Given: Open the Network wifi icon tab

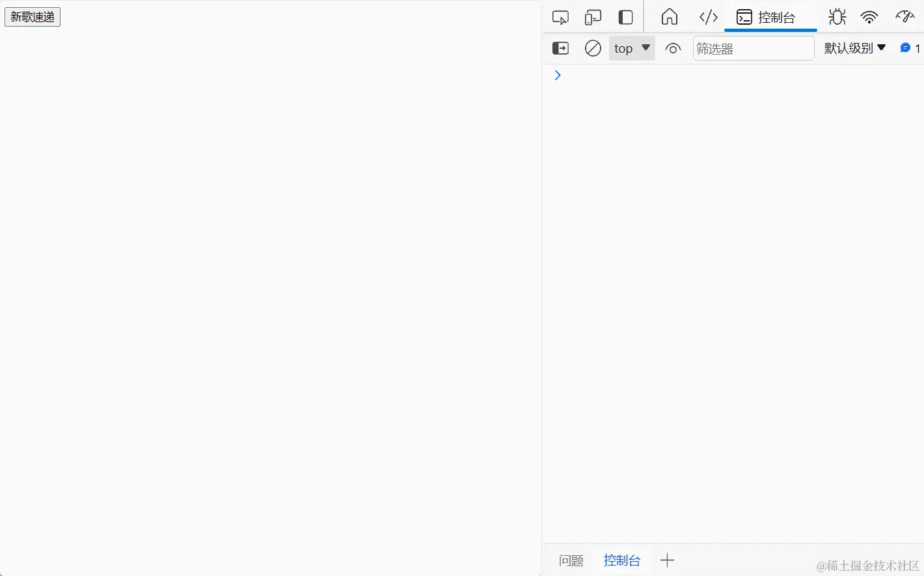Looking at the screenshot, I should [x=869, y=18].
